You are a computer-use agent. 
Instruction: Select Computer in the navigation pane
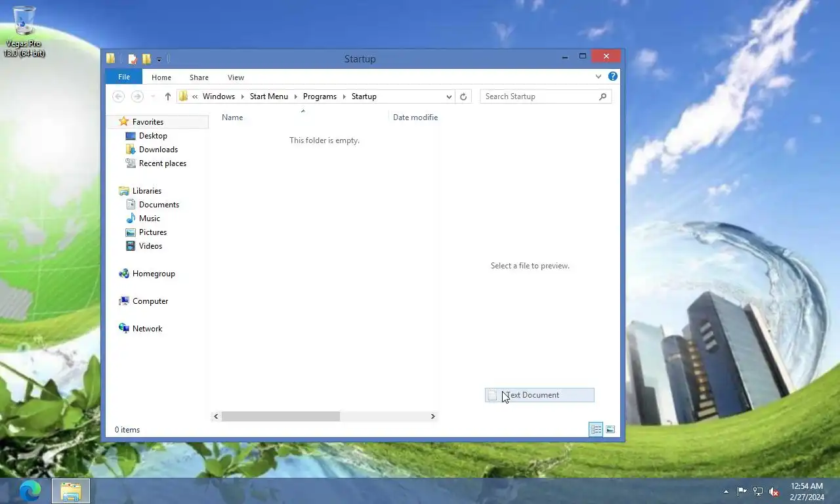click(150, 301)
